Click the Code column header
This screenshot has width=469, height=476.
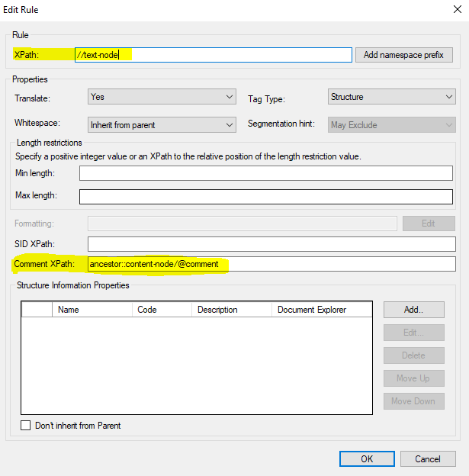162,310
